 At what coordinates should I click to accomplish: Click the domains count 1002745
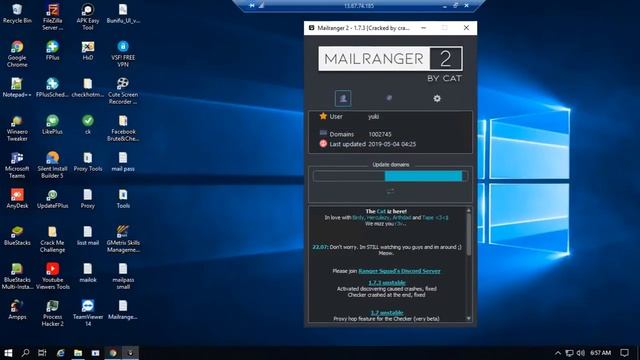(x=380, y=134)
